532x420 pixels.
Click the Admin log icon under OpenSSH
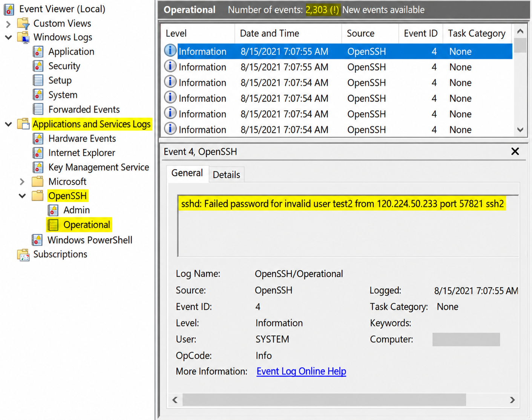pos(53,210)
